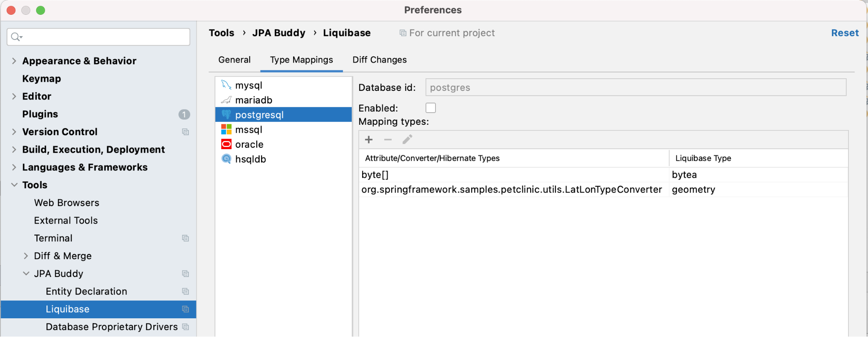Image resolution: width=868 pixels, height=337 pixels.
Task: Select Web Browsers under Tools
Action: (66, 203)
